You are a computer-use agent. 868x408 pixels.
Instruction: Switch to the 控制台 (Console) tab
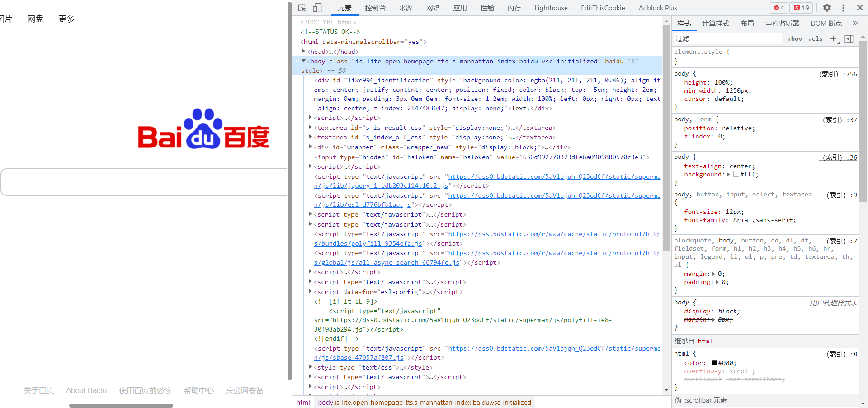pyautogui.click(x=375, y=8)
